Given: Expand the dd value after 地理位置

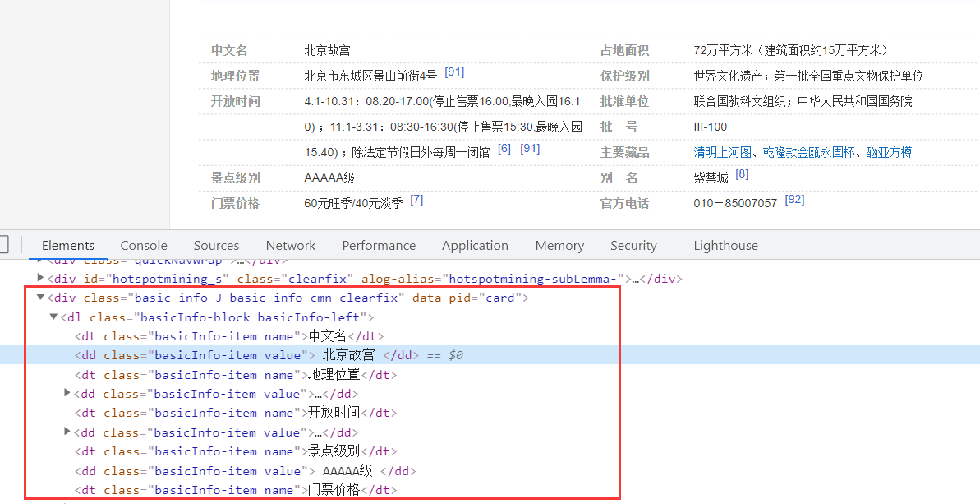Looking at the screenshot, I should pos(67,393).
